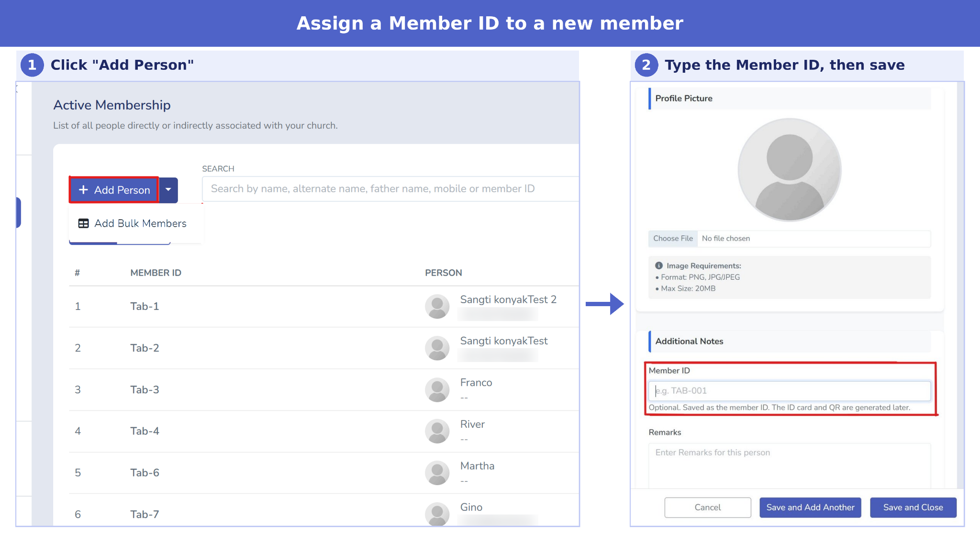The height and width of the screenshot is (542, 980).
Task: Open River person name
Action: pyautogui.click(x=472, y=424)
